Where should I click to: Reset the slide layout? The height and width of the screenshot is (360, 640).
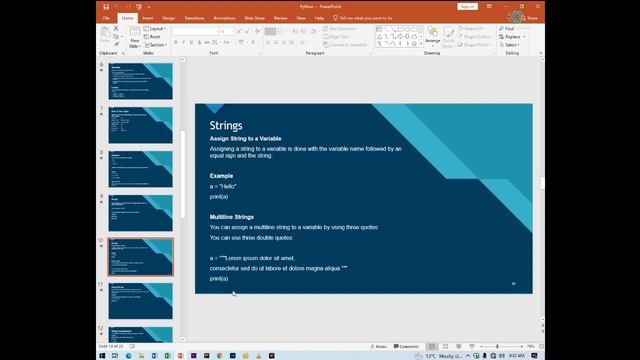pyautogui.click(x=152, y=37)
